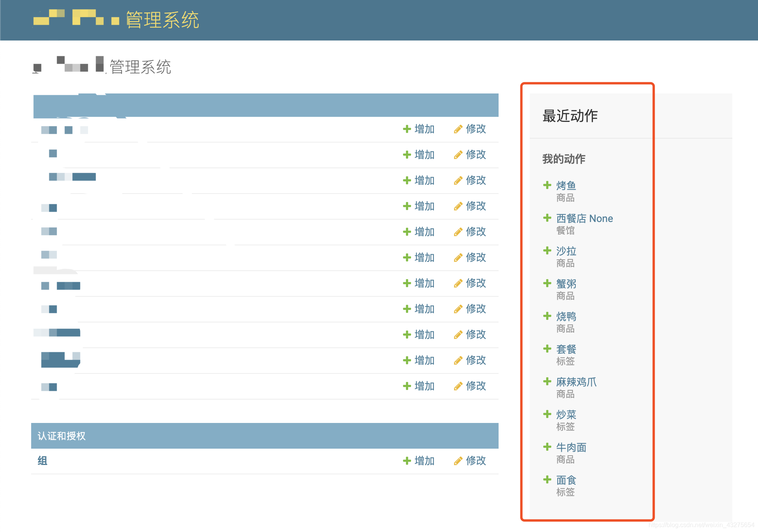This screenshot has height=532, width=758.
Task: Click the green plus icon beside 沙拉
Action: click(547, 250)
